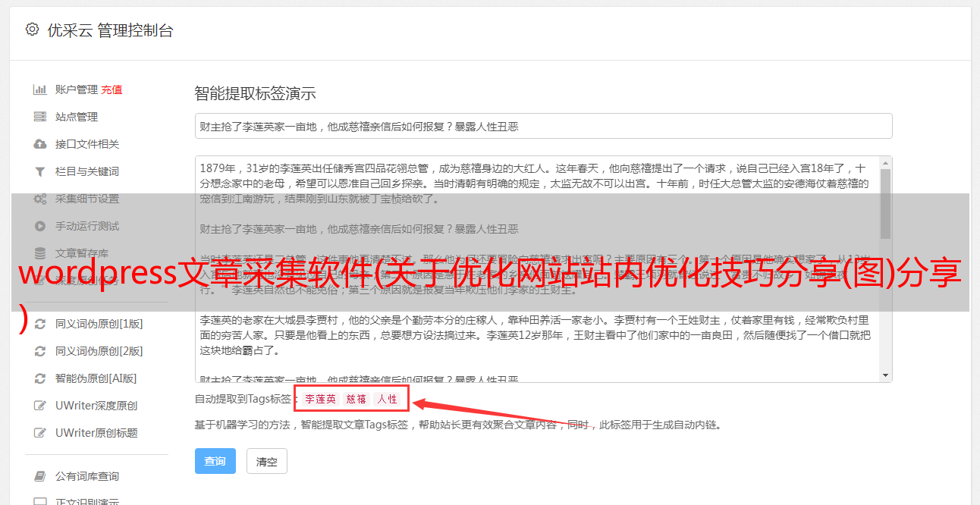The height and width of the screenshot is (505, 980).
Task: Click the red 充值 recharge link
Action: (112, 89)
